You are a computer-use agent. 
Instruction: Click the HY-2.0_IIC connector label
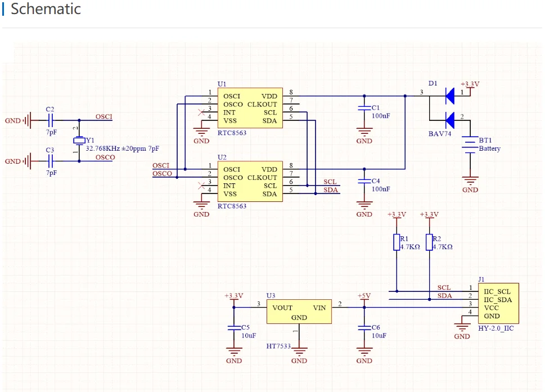pyautogui.click(x=496, y=328)
